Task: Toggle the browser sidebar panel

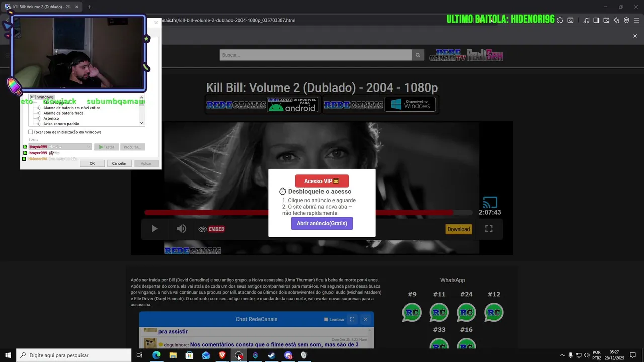Action: (x=596, y=20)
